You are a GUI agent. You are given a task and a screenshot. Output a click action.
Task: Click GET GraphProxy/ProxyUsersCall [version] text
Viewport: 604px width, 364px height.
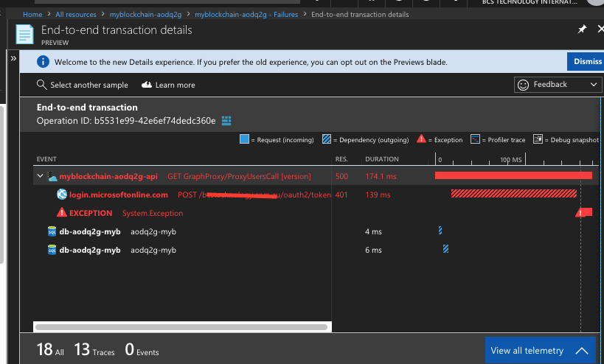[239, 176]
